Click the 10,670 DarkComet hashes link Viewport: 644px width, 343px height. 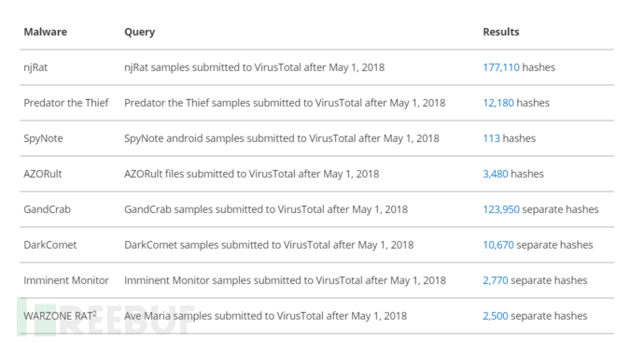pos(498,245)
